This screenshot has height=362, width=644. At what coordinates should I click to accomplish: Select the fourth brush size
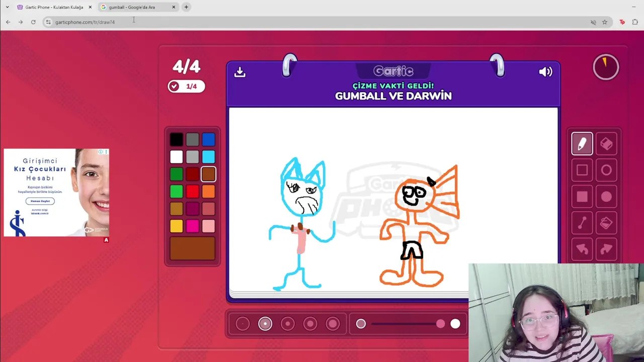(x=310, y=324)
